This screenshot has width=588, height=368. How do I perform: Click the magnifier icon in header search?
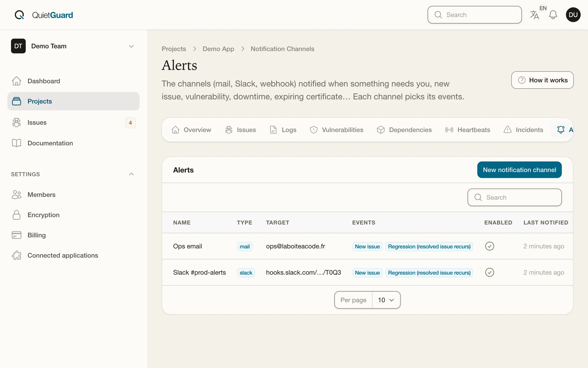coord(438,15)
